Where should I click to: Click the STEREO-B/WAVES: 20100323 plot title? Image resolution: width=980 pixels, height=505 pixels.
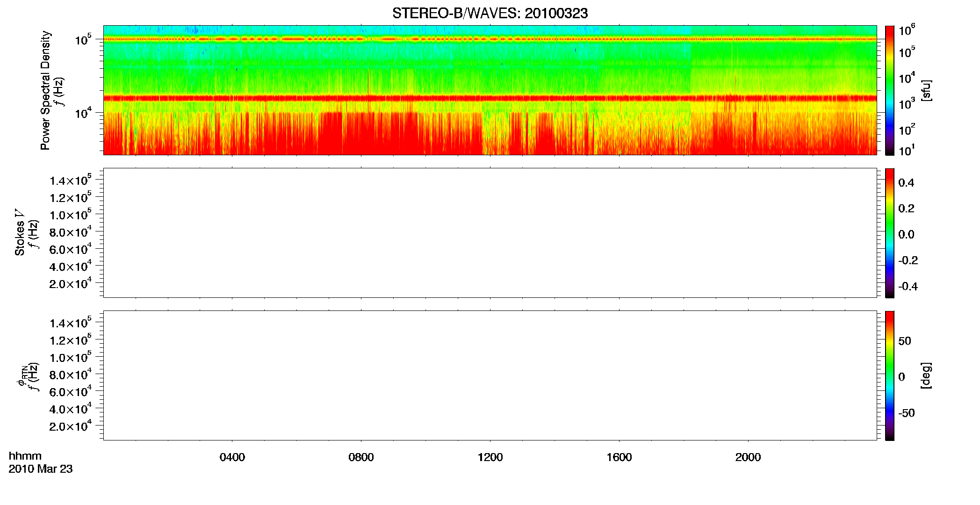tap(490, 13)
